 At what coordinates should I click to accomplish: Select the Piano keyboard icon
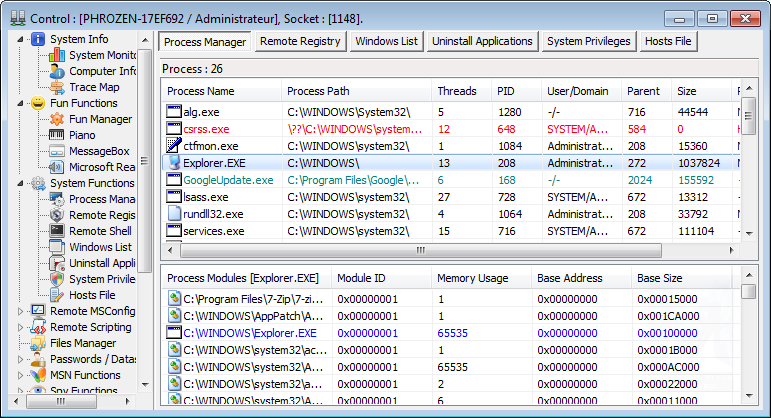point(57,135)
